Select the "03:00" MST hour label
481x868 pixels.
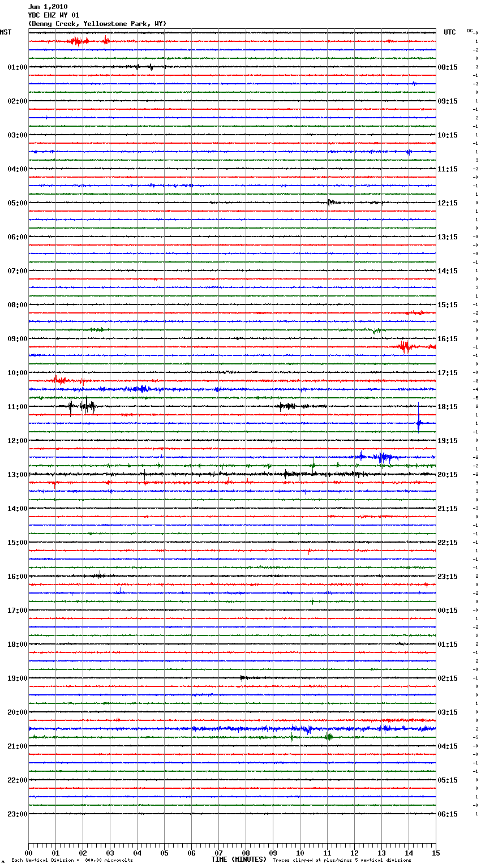coord(18,135)
